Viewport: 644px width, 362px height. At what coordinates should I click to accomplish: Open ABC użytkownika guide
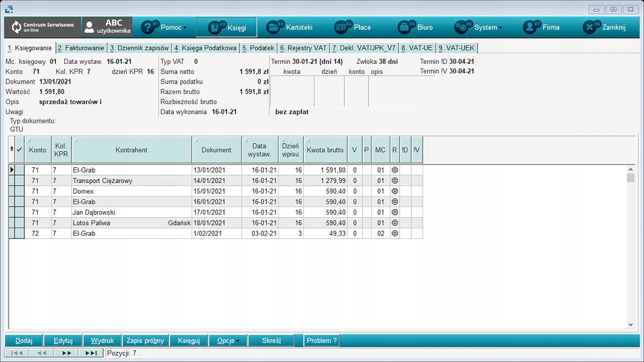tap(107, 27)
